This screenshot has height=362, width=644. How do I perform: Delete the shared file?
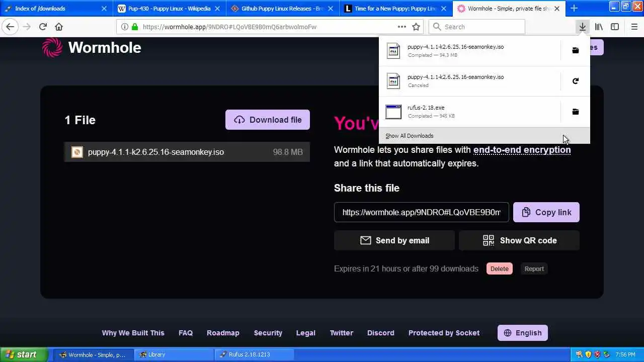click(500, 268)
